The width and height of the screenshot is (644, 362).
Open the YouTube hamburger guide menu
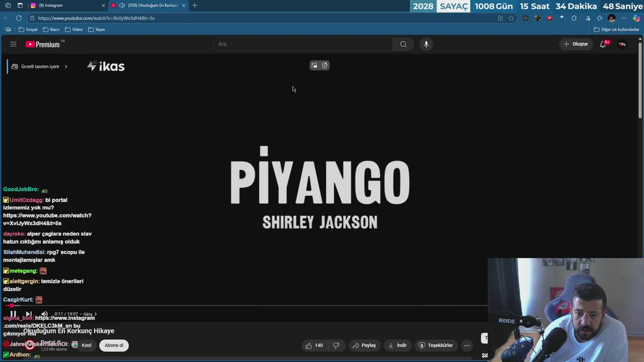(14, 44)
